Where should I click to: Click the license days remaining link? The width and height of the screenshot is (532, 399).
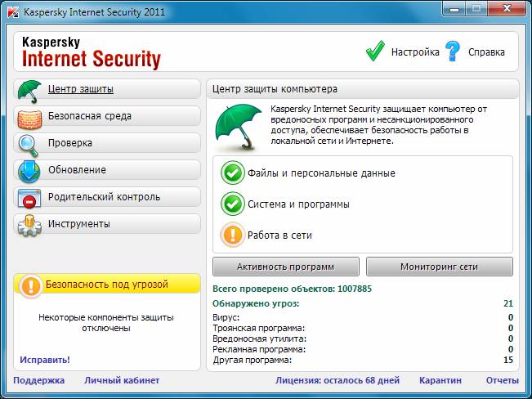pyautogui.click(x=338, y=380)
